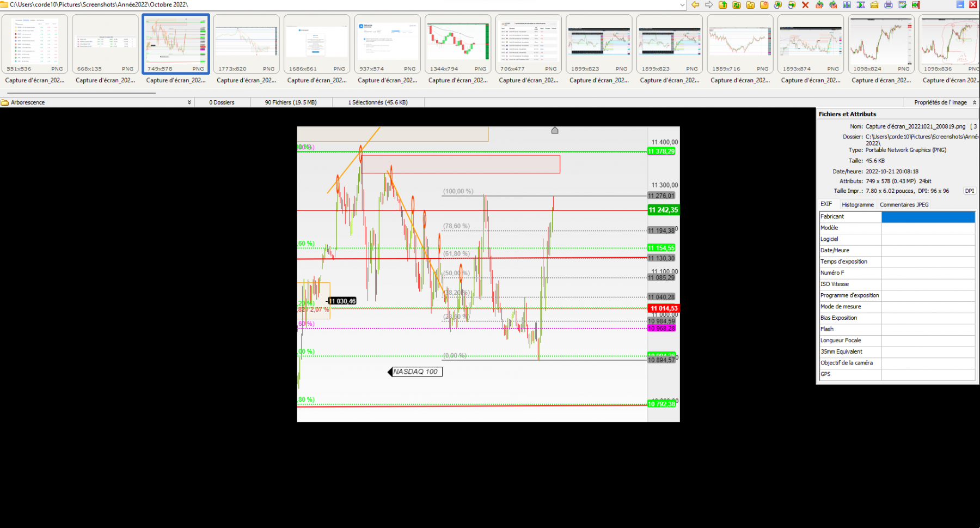Screen dimensions: 980x528
Task: Select the 551x536 thumbnail
Action: [35, 44]
